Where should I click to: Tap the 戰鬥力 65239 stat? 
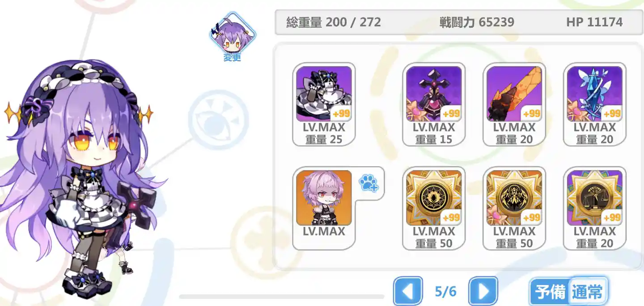point(477,22)
